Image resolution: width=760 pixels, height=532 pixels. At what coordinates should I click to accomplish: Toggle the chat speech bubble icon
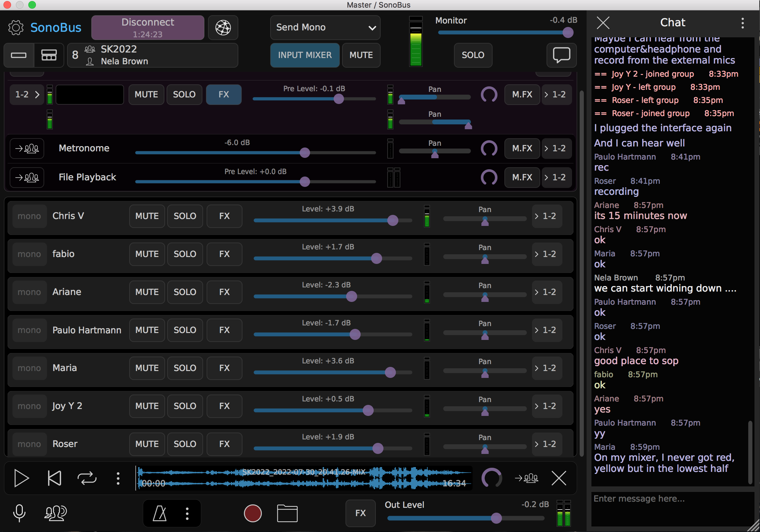click(x=561, y=55)
